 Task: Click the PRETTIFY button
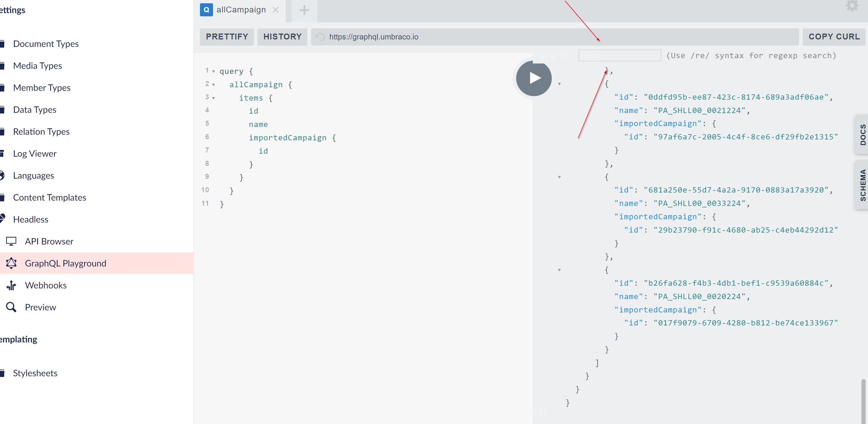[226, 36]
